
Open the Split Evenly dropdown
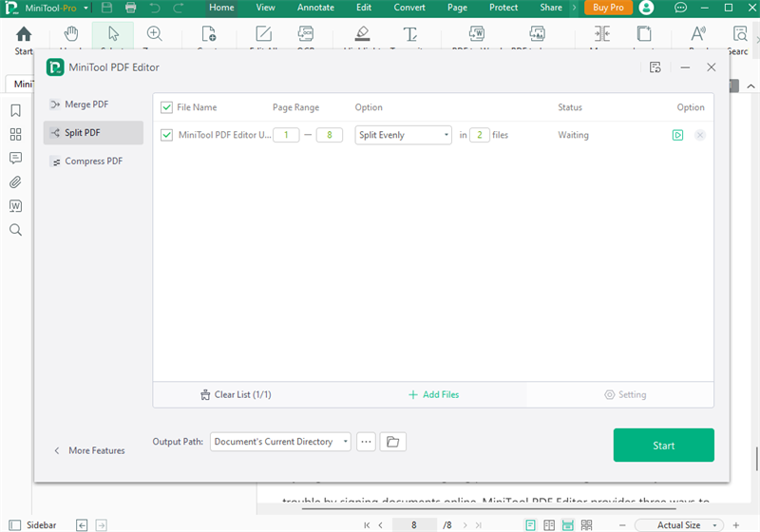point(403,135)
